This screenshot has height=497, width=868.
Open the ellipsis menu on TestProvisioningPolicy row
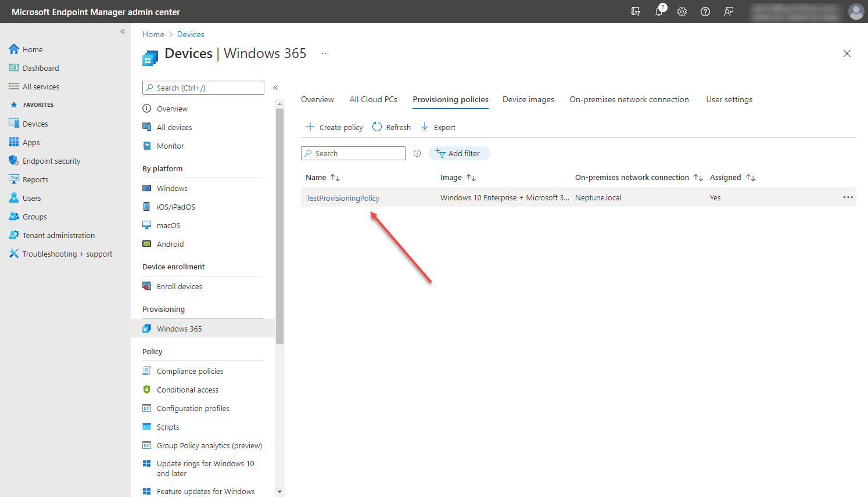tap(848, 197)
